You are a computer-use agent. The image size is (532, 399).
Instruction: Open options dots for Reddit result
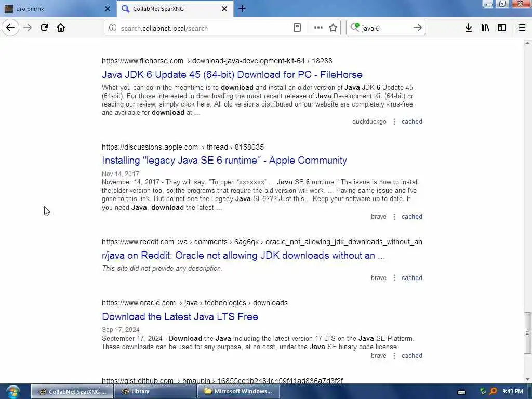[394, 278]
